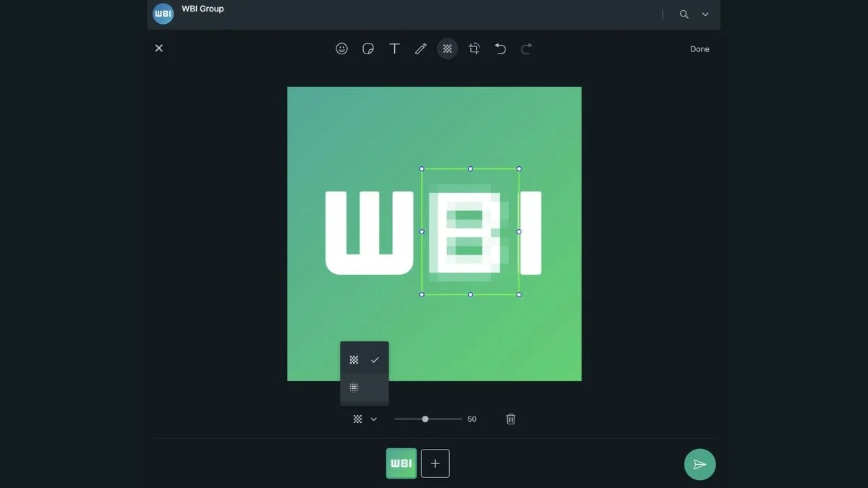Send the edited image
The image size is (868, 488).
point(699,464)
